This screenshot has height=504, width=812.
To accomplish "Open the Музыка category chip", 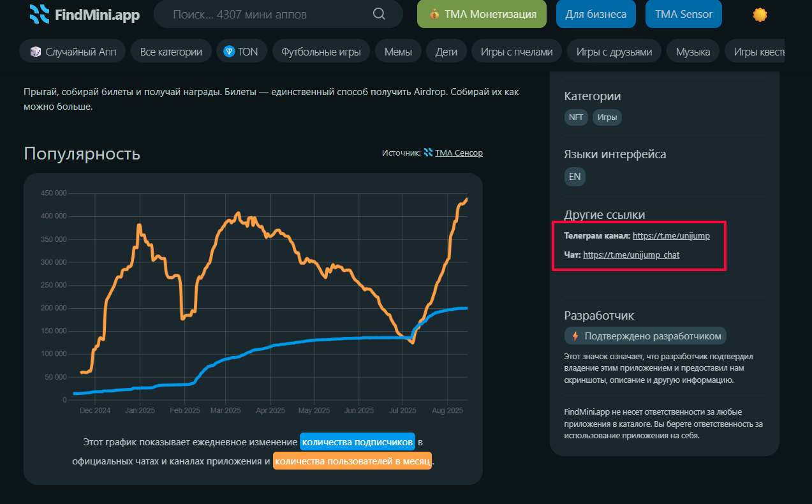I will [693, 52].
